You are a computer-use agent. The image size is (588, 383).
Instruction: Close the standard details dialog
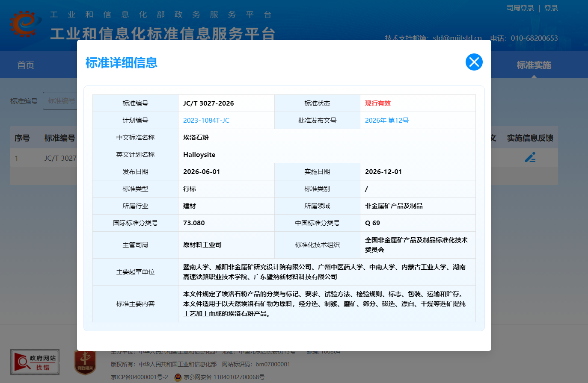coord(474,62)
